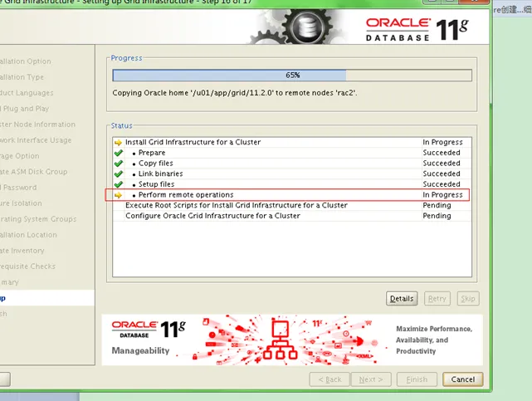Select Configure Oracle Grid Infrastructure row

click(x=292, y=216)
